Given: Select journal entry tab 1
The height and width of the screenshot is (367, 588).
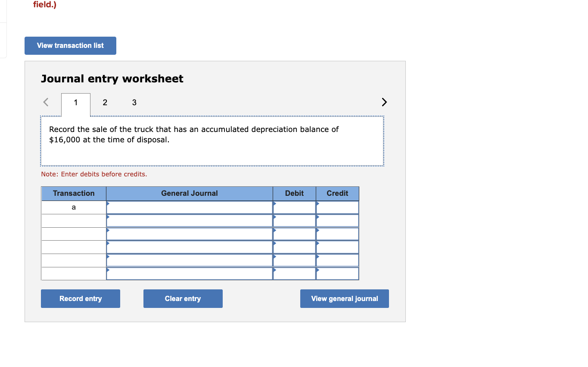Looking at the screenshot, I should pyautogui.click(x=75, y=103).
